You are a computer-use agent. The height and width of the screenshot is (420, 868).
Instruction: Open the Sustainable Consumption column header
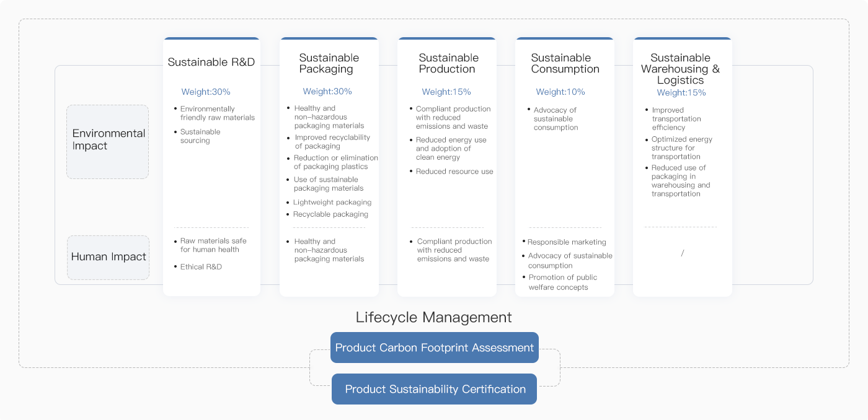[x=565, y=63]
